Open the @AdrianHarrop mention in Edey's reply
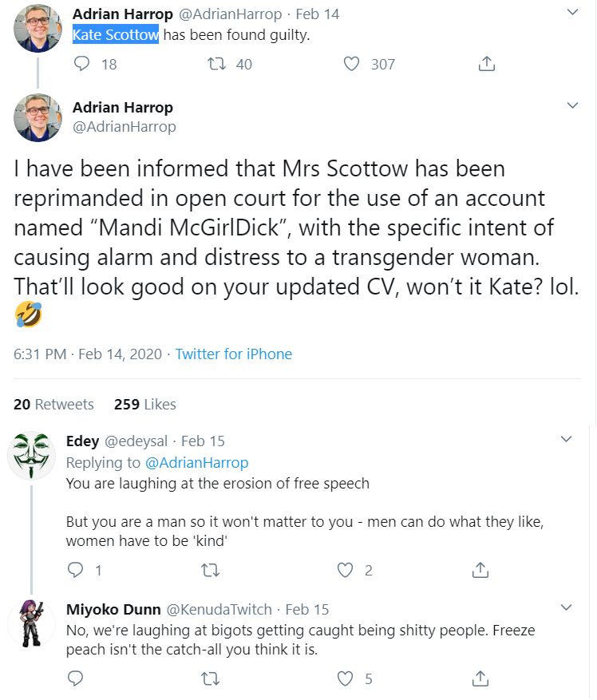The image size is (597, 700). pyautogui.click(x=197, y=463)
